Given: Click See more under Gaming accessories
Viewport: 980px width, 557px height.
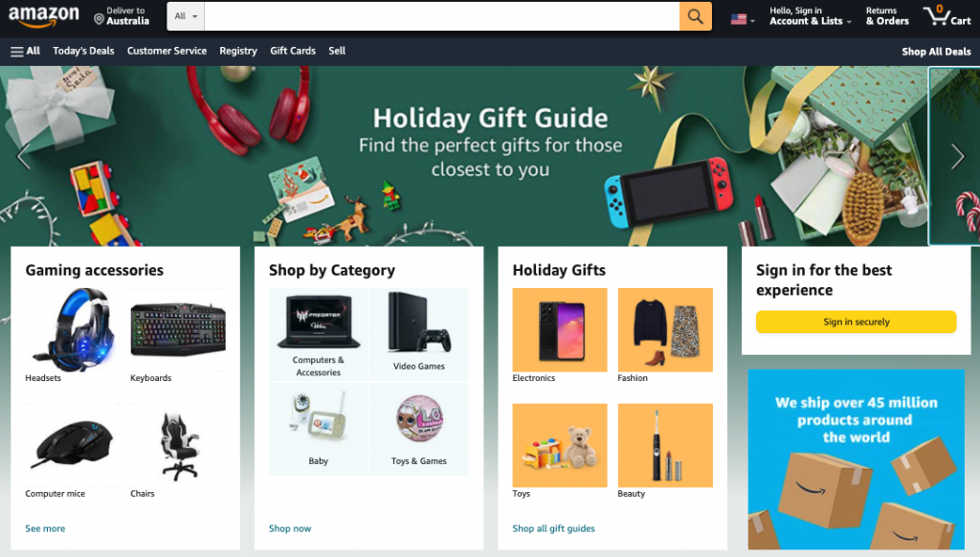Looking at the screenshot, I should coord(45,528).
